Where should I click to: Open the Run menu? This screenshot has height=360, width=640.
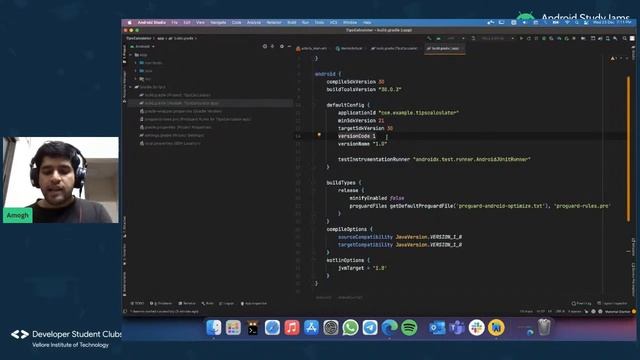tap(305, 22)
